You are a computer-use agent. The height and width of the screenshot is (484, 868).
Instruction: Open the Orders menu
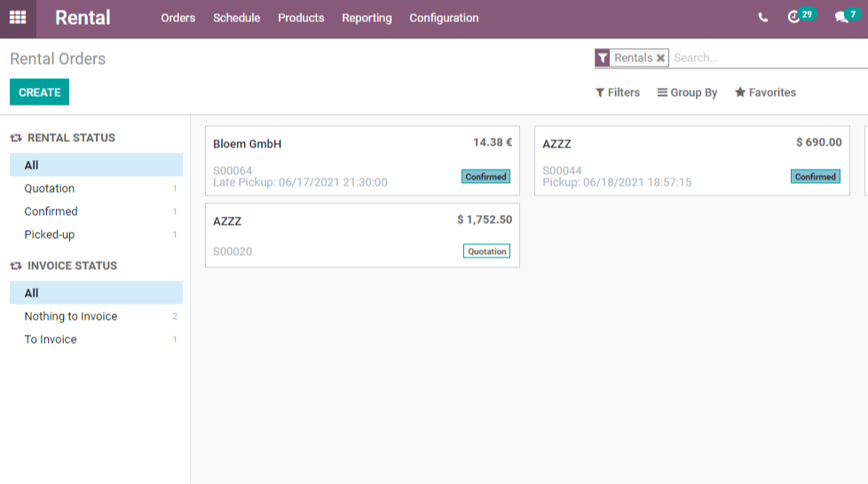point(178,18)
